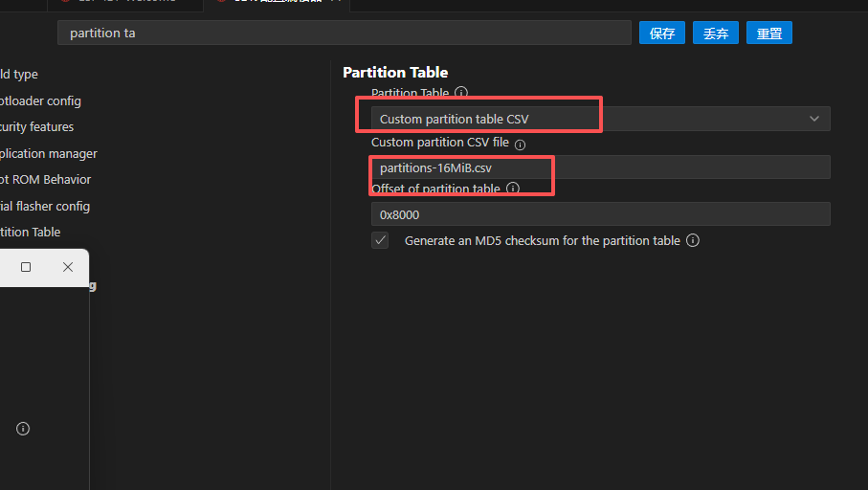868x490 pixels.
Task: Click the info icon in the lower-left panel
Action: [23, 429]
